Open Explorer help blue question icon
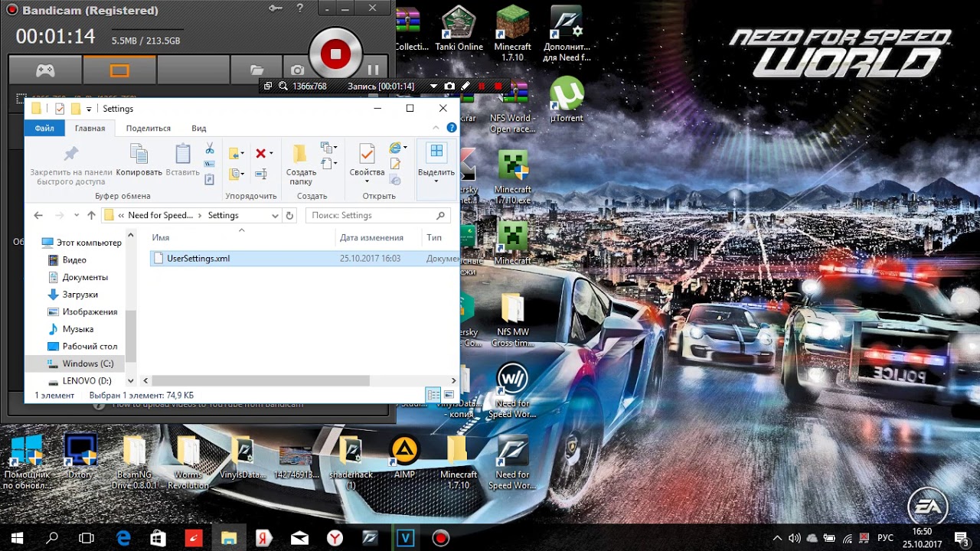This screenshot has width=980, height=551. (452, 128)
